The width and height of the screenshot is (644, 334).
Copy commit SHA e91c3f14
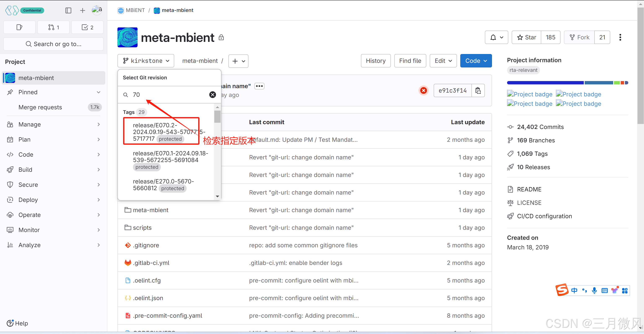point(478,90)
